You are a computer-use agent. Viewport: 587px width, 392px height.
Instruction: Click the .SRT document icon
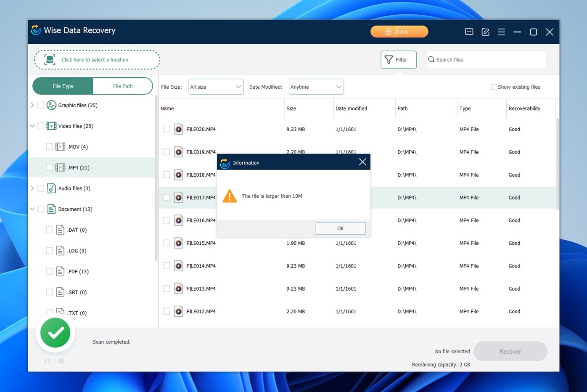60,292
